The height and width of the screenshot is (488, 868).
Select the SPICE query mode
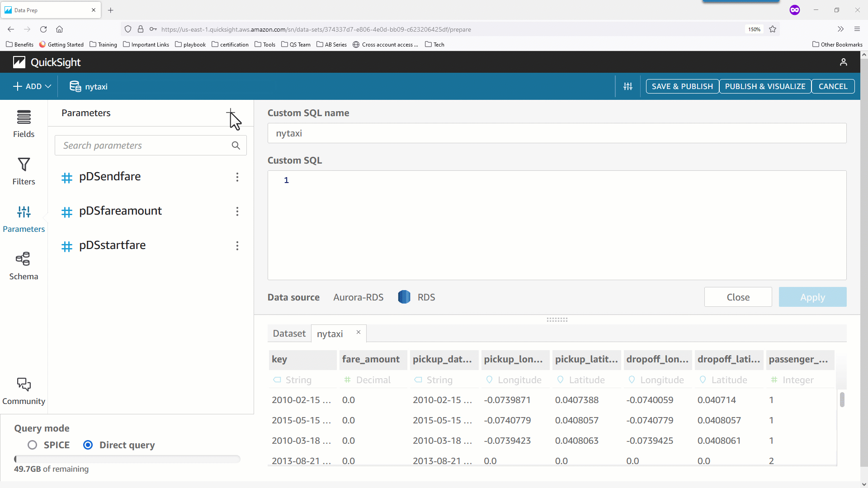32,445
